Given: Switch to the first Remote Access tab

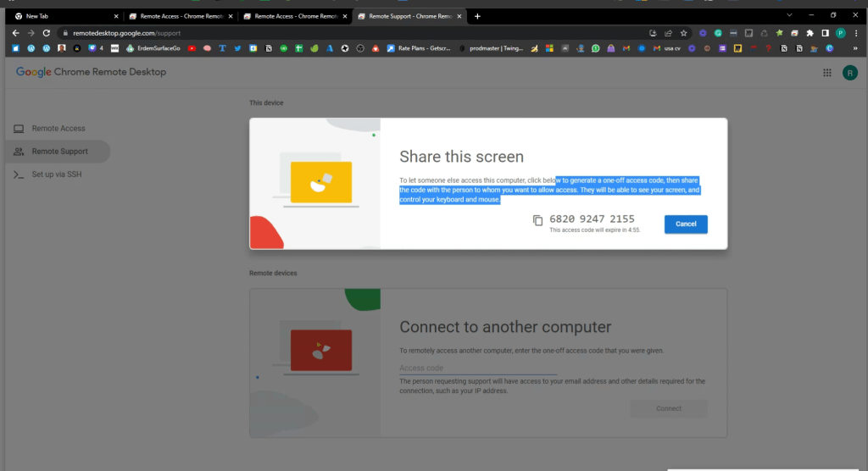Looking at the screenshot, I should pos(181,16).
